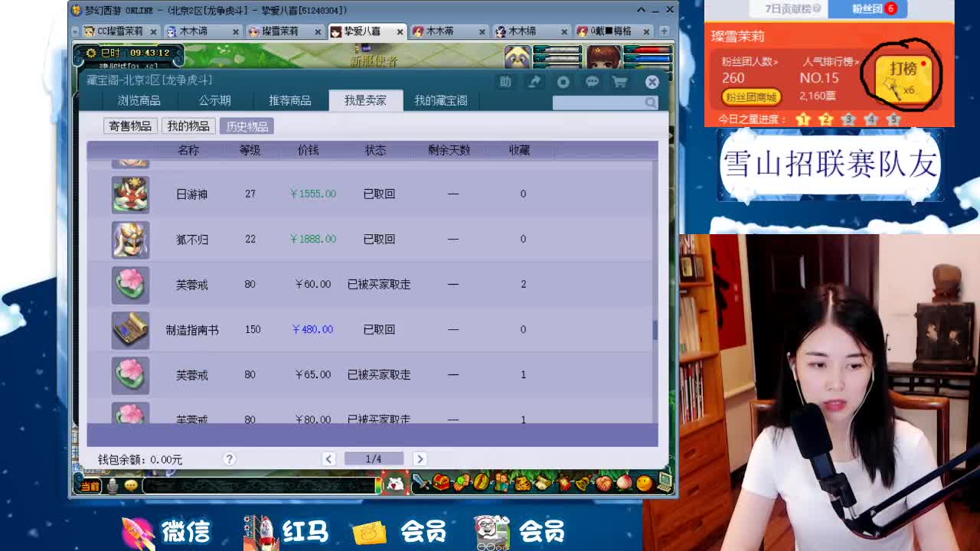Open the shopping cart icon on the toolbar

pos(621,82)
